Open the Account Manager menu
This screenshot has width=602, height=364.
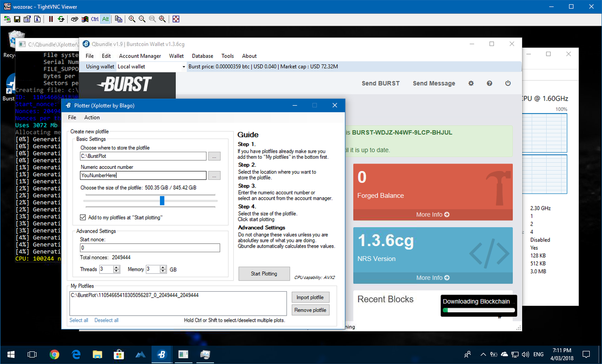140,56
